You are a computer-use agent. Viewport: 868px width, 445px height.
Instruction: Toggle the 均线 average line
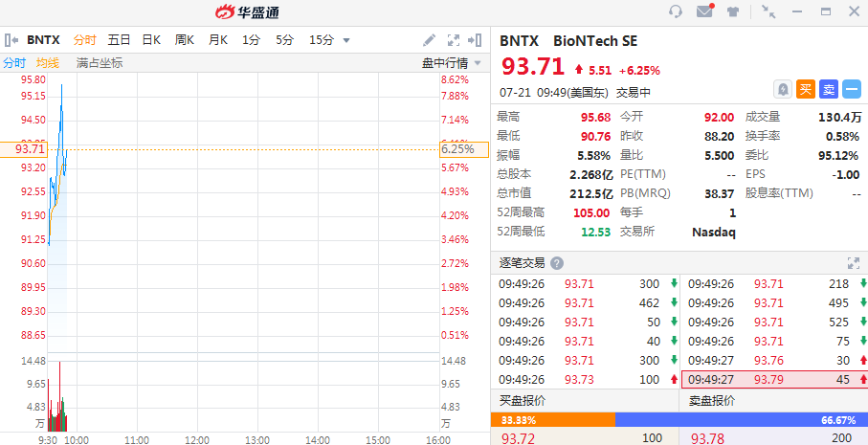pyautogui.click(x=48, y=63)
